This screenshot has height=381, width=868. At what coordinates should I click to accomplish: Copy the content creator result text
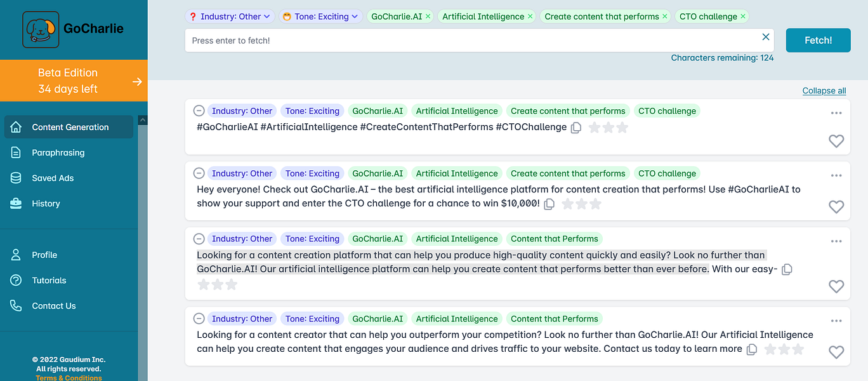pos(752,349)
